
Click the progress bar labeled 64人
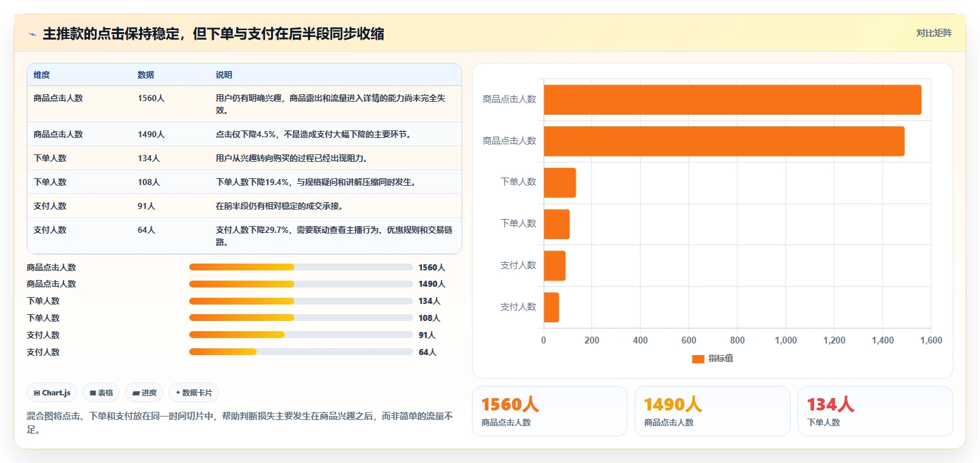coord(301,352)
